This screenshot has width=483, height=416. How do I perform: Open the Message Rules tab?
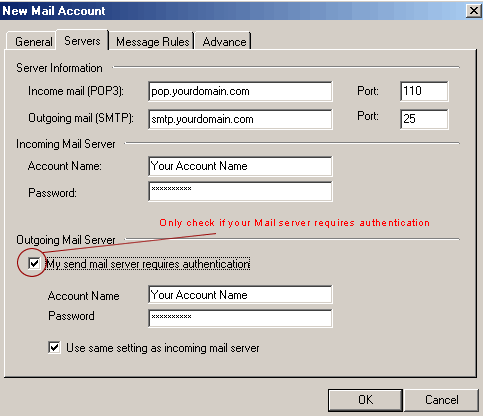[x=152, y=42]
